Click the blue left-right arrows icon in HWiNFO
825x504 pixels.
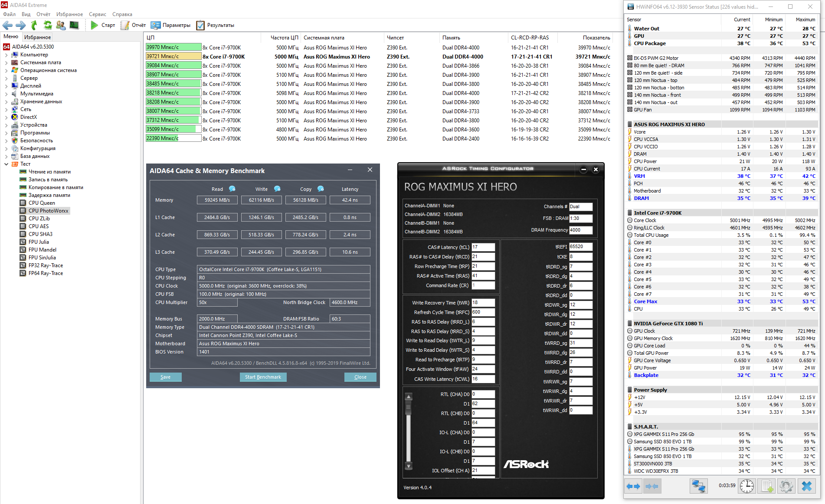pos(633,486)
